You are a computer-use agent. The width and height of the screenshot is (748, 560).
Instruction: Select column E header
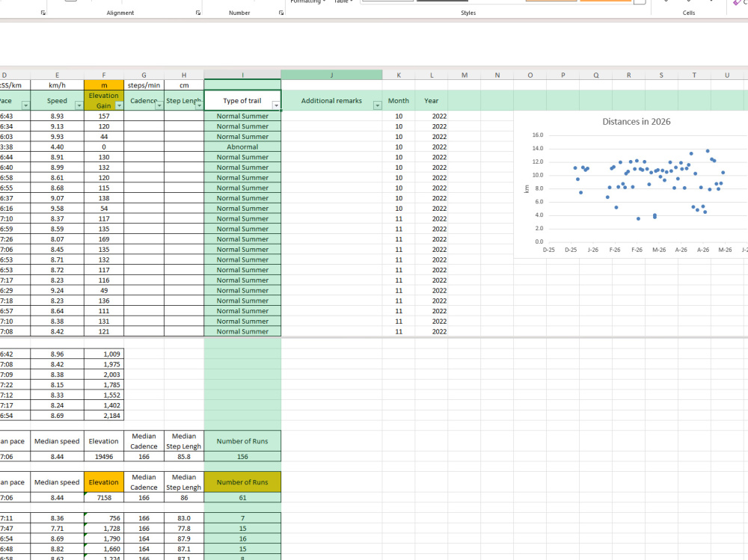[58, 75]
